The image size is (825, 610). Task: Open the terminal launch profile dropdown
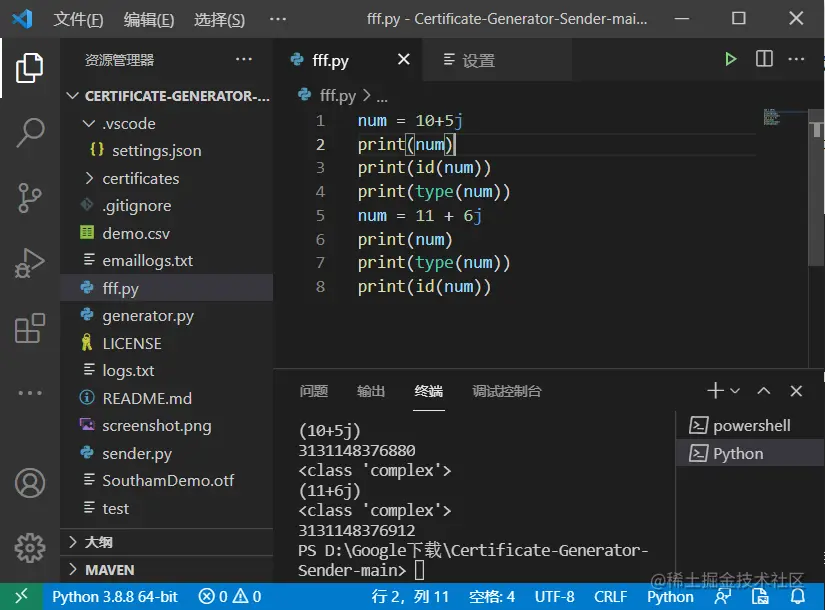(735, 391)
